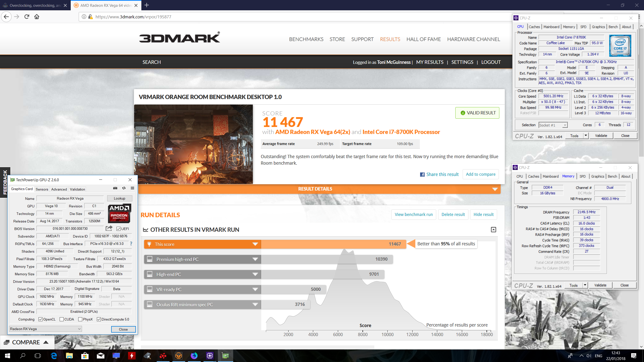Click the site information icon in address bar

click(x=84, y=17)
